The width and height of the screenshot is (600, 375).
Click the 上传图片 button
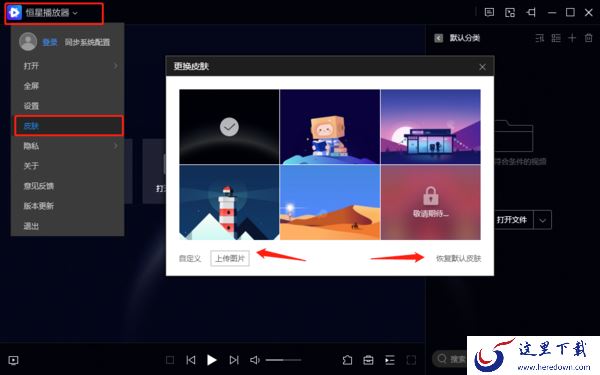(230, 258)
